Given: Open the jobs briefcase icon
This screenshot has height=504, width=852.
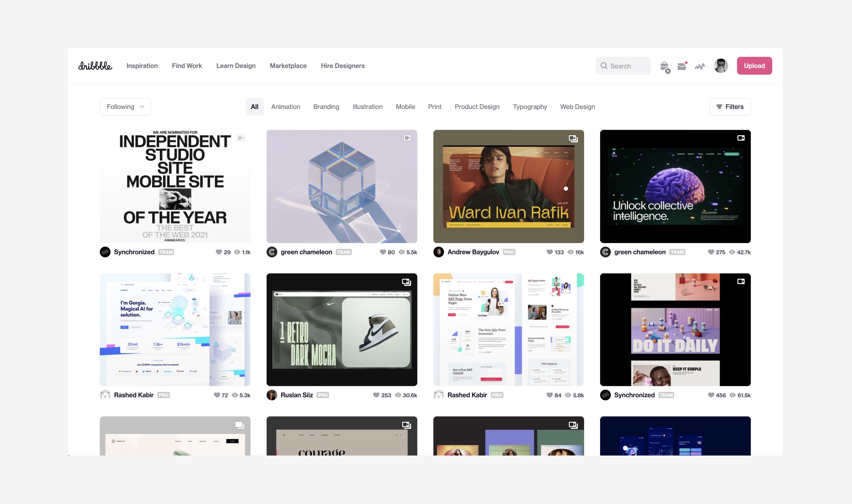Looking at the screenshot, I should pyautogui.click(x=665, y=65).
